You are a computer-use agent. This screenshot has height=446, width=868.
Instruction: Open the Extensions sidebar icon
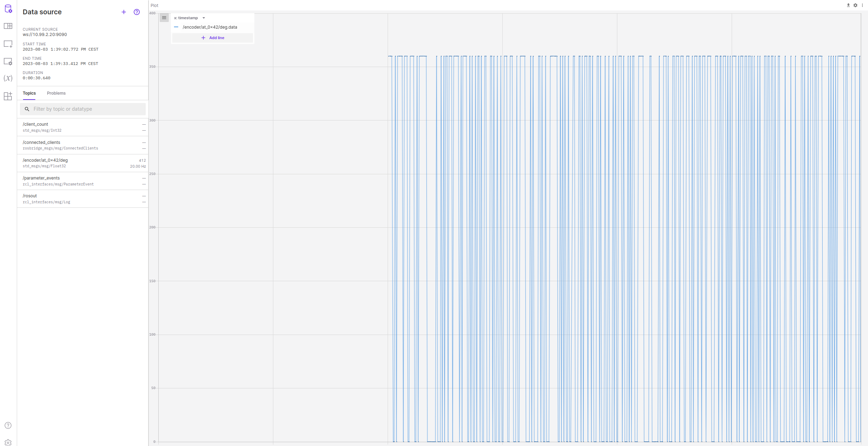coord(8,96)
